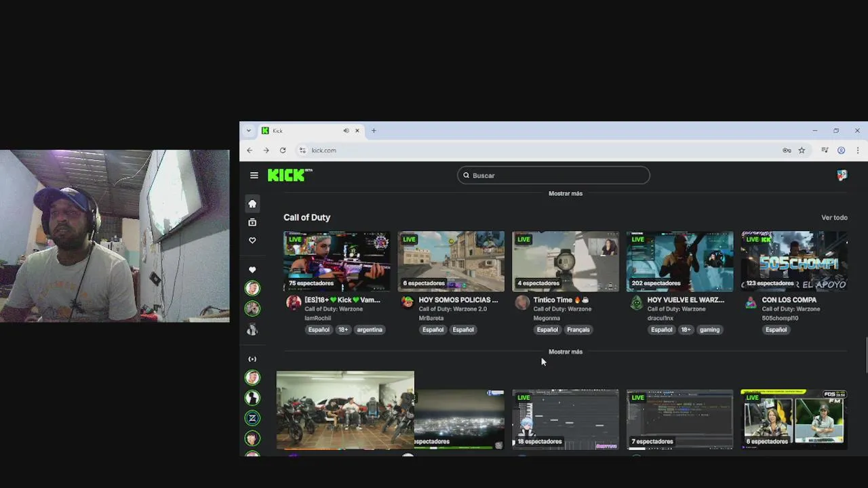Open the [ES]18+ Kick Vam... stream title
Screen dimensions: 868x488
(342, 300)
